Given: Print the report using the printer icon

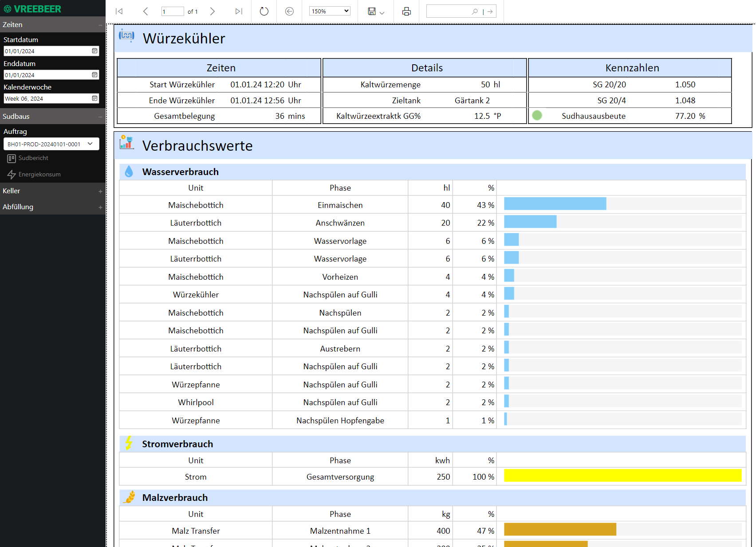Looking at the screenshot, I should [406, 12].
